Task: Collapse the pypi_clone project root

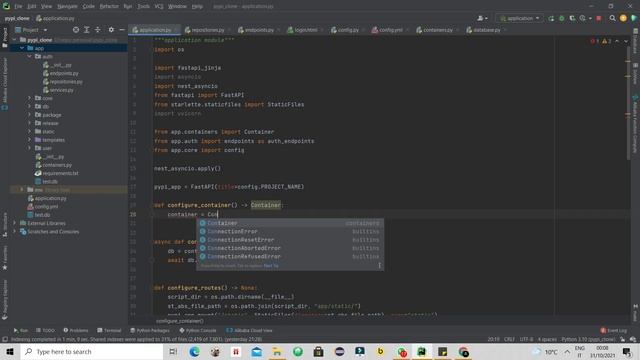Action: tap(15, 40)
